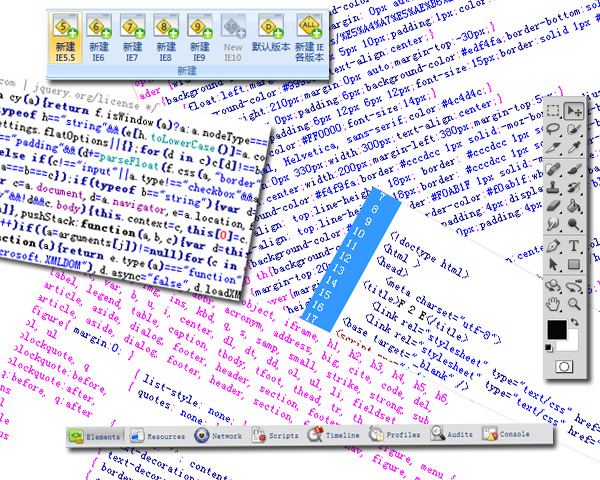Select the Hand tool
Screen dimensions: 600x480
coord(553,304)
